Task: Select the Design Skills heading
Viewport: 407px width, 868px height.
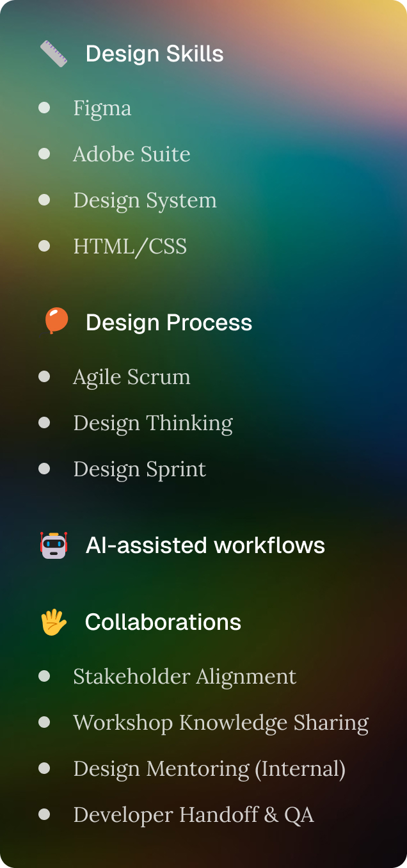Action: (x=154, y=54)
